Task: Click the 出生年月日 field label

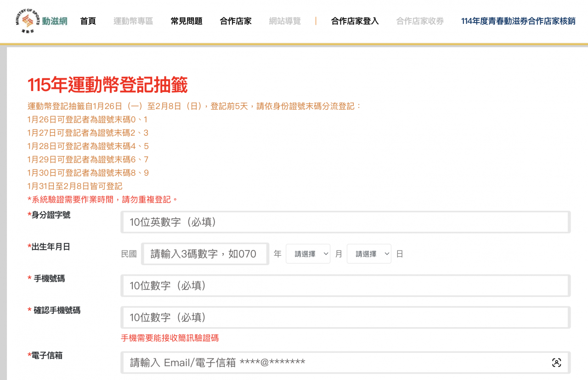Action: point(49,247)
